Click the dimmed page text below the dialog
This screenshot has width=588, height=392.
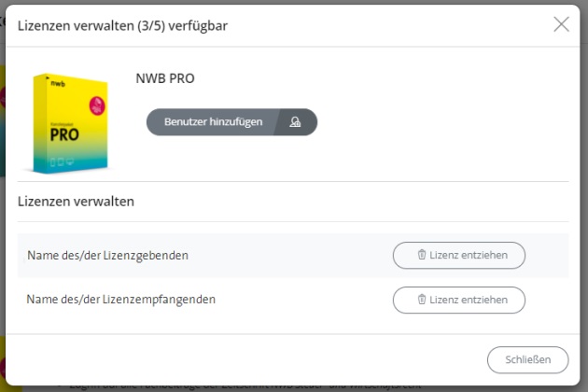(x=233, y=385)
